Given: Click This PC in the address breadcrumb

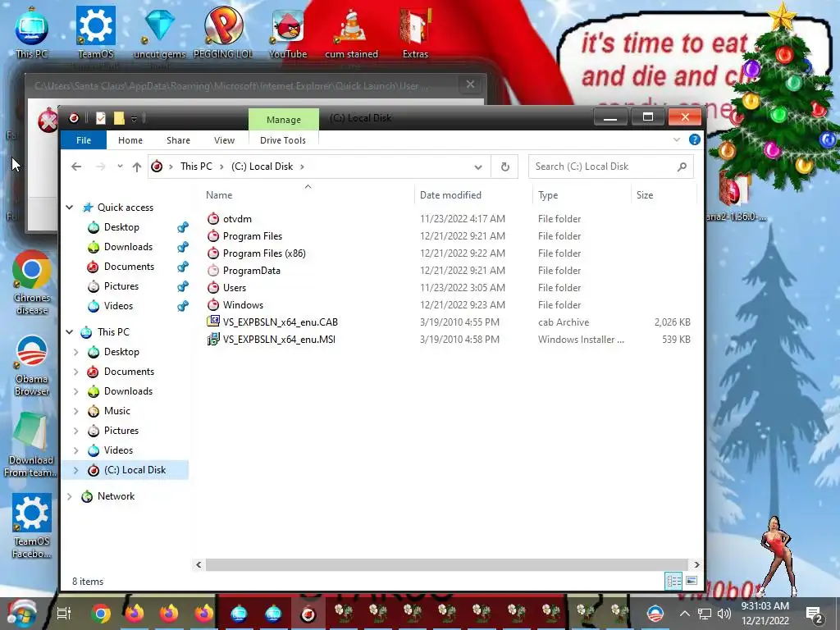Looking at the screenshot, I should coord(196,167).
